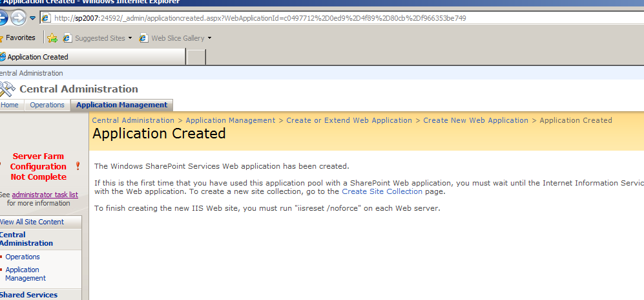Image resolution: width=644 pixels, height=300 pixels.
Task: Click Central Administration breadcrumb link
Action: tap(133, 120)
